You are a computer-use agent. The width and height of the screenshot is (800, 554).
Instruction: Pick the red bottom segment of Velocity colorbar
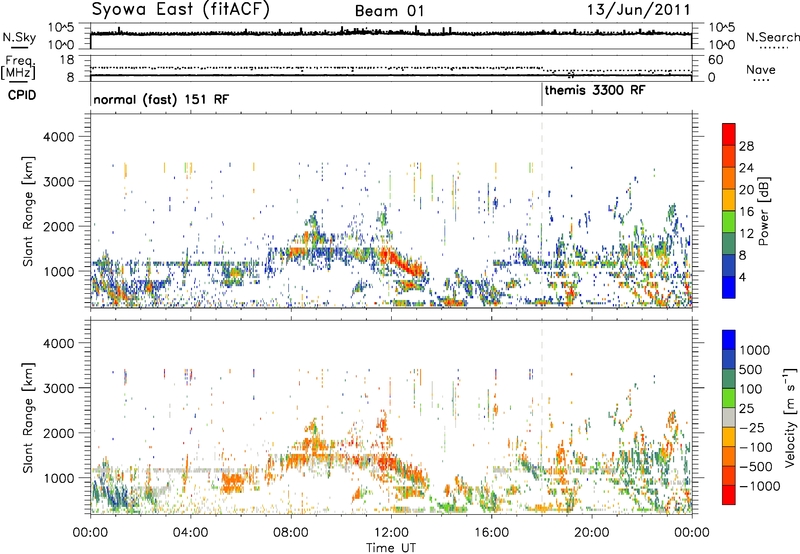(729, 495)
